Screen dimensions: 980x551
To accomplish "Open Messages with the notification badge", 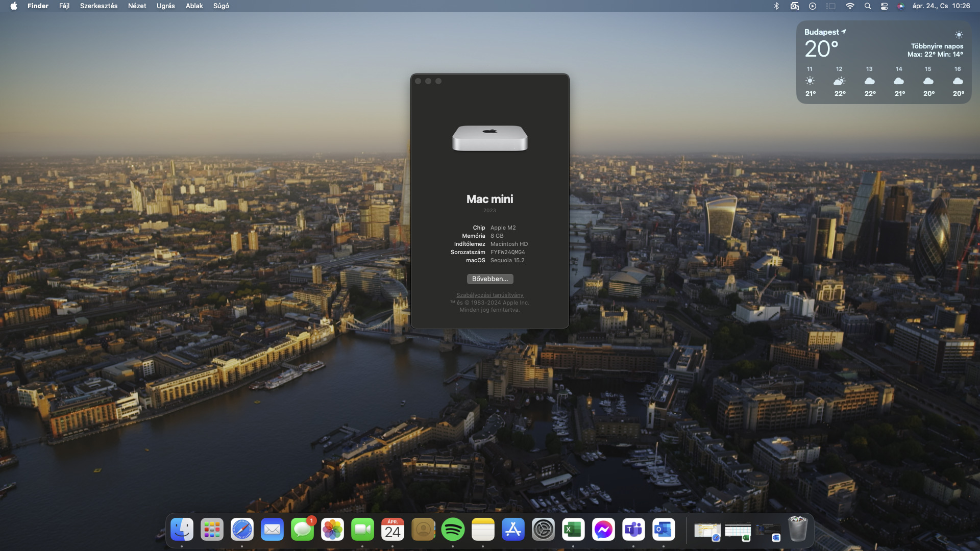I will coord(302,530).
